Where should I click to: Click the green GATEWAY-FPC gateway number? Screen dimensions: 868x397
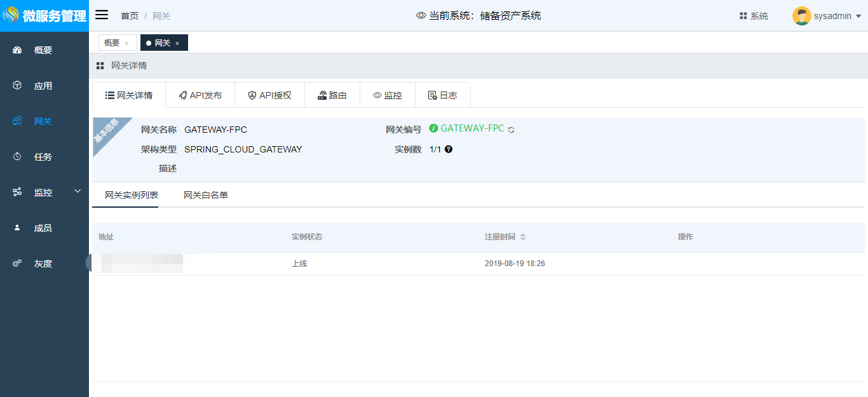(472, 128)
